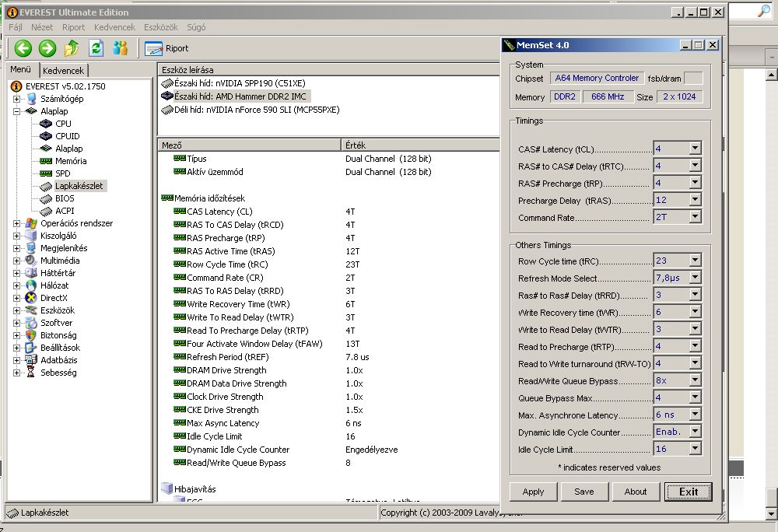Open the Súgó menu
778x532 pixels.
[x=196, y=27]
